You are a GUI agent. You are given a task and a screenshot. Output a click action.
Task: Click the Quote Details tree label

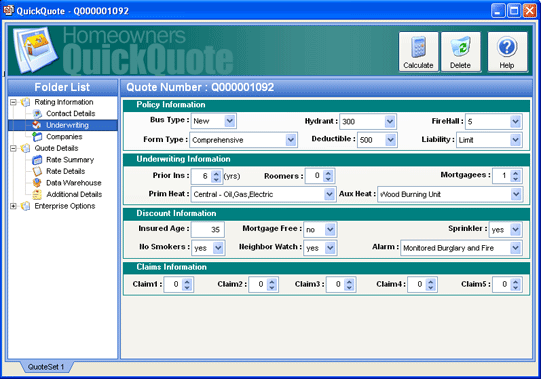(57, 148)
